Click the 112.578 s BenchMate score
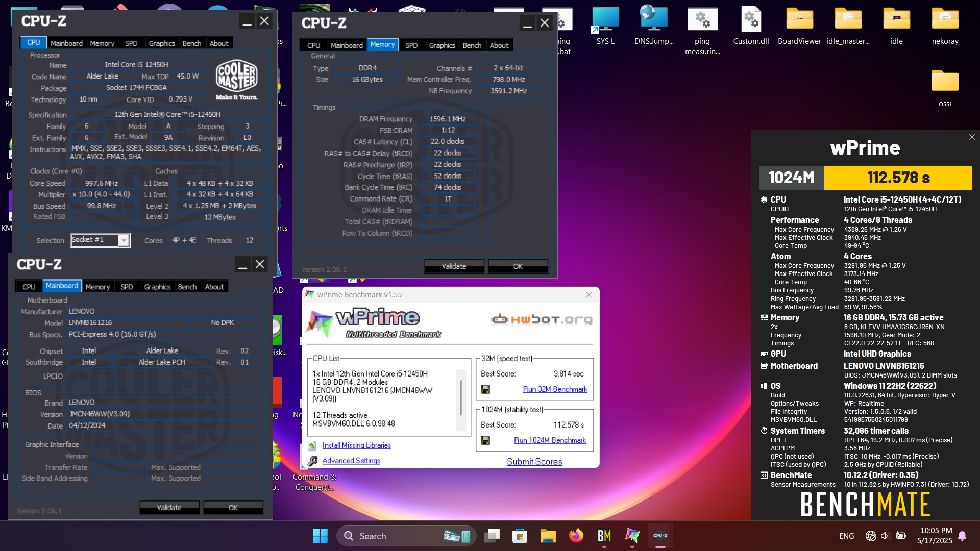The height and width of the screenshot is (551, 980). click(898, 178)
